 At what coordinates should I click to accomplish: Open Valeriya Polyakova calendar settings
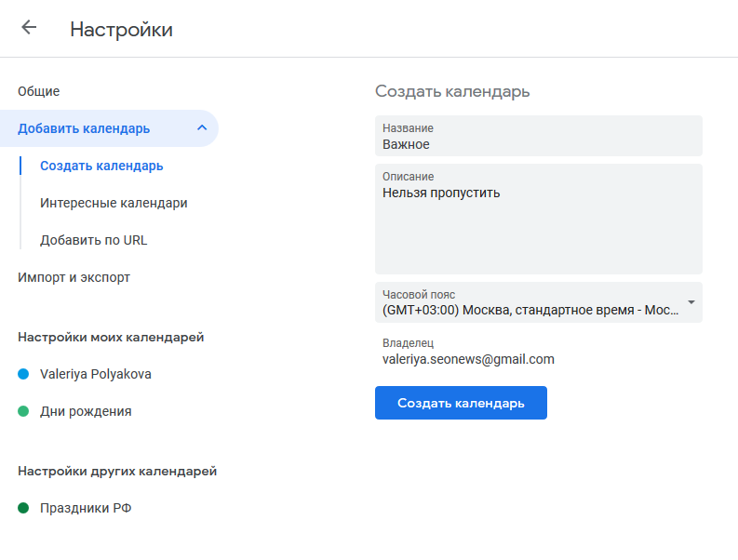(96, 374)
